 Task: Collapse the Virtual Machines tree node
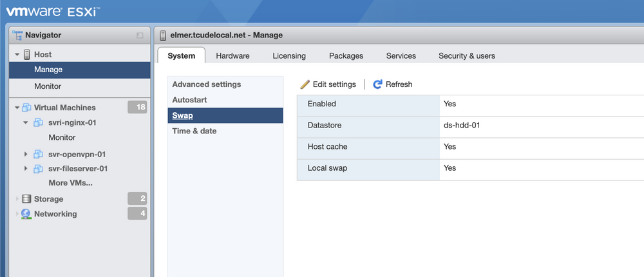click(17, 108)
